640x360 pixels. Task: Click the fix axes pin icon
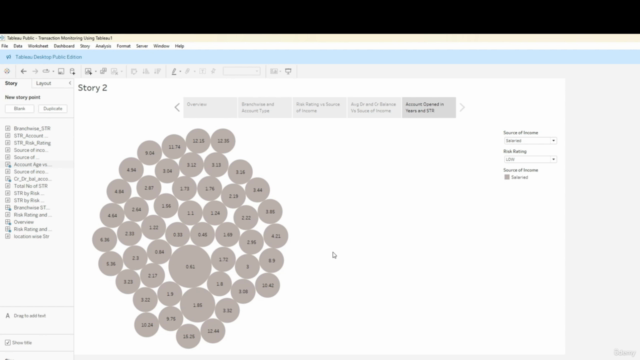213,71
